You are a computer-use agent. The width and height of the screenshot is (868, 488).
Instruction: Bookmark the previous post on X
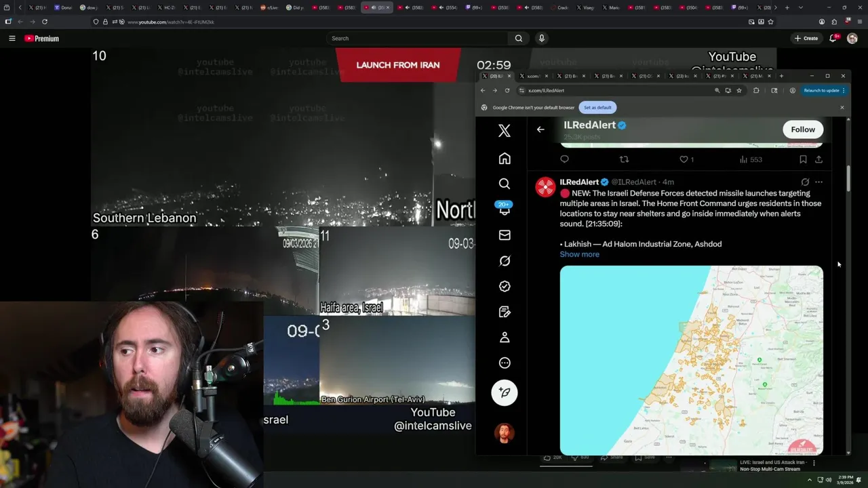tap(803, 159)
